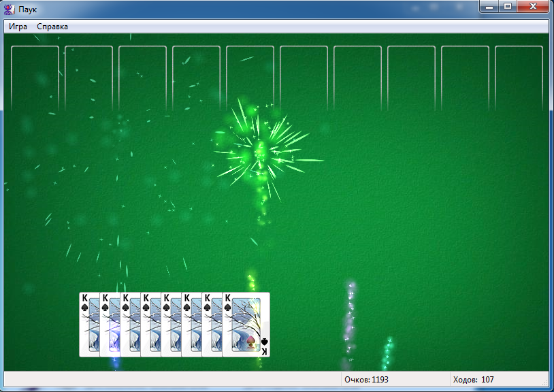Close the Паук window

534,6
